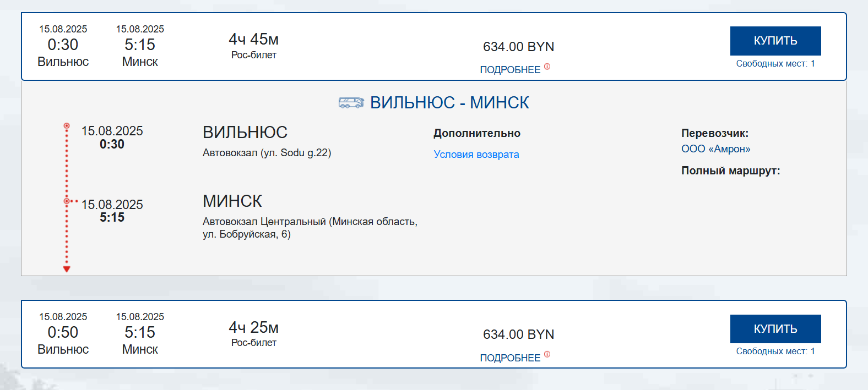Image resolution: width=868 pixels, height=390 pixels.
Task: Click 634.00 BYN price of first trip
Action: pos(518,47)
